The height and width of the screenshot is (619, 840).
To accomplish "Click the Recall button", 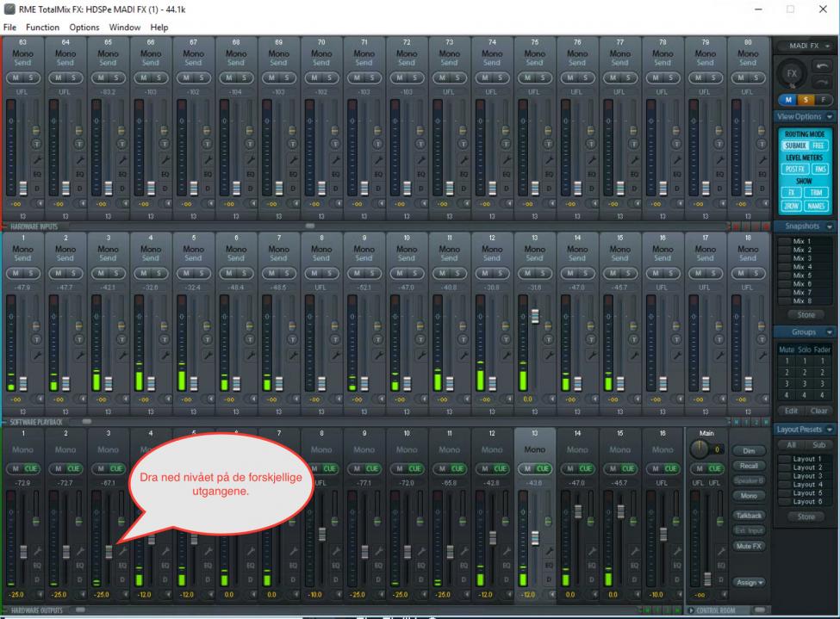I will point(749,466).
